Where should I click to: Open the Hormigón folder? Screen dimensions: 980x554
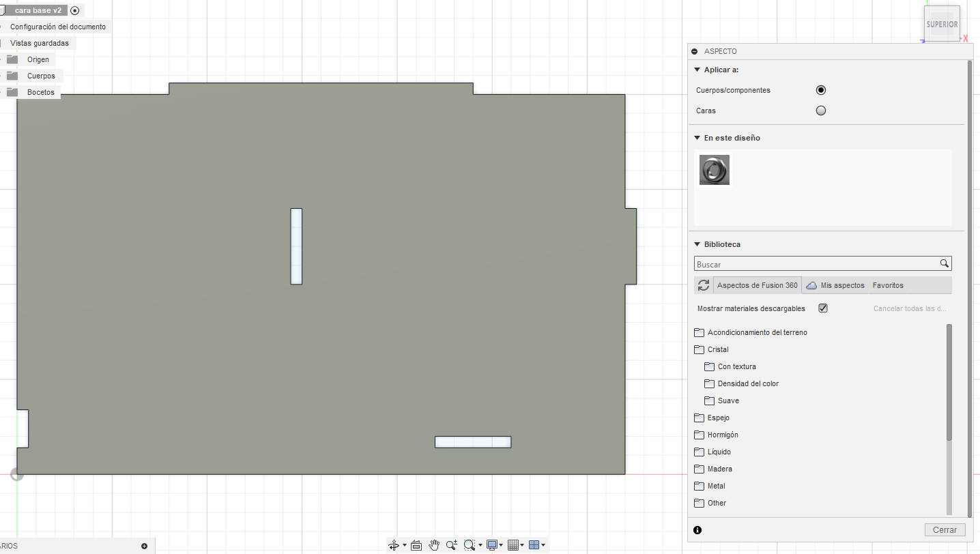[716, 435]
